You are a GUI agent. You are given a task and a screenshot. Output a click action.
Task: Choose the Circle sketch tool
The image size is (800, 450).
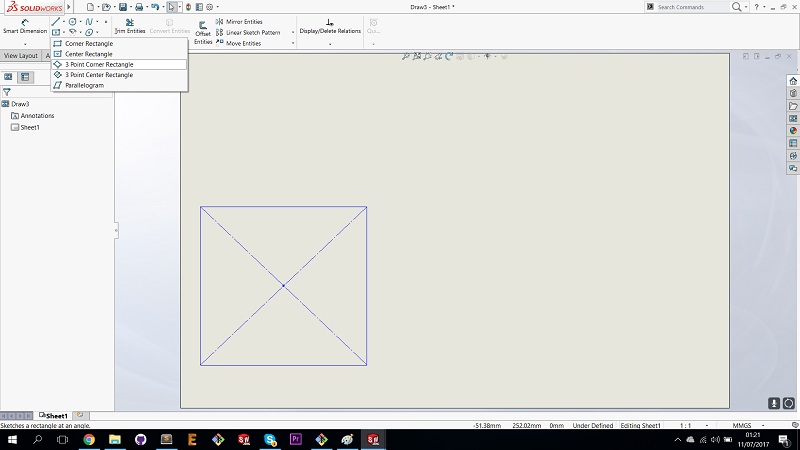[72, 21]
